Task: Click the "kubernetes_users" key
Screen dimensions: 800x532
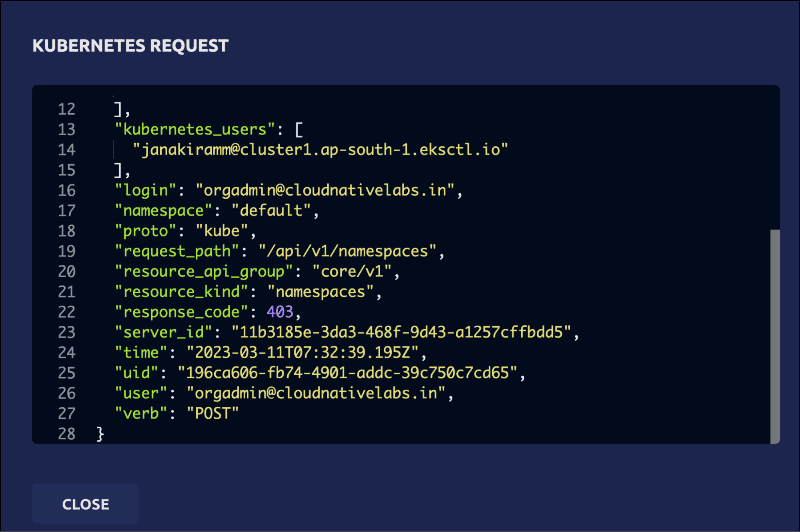Action: point(194,130)
